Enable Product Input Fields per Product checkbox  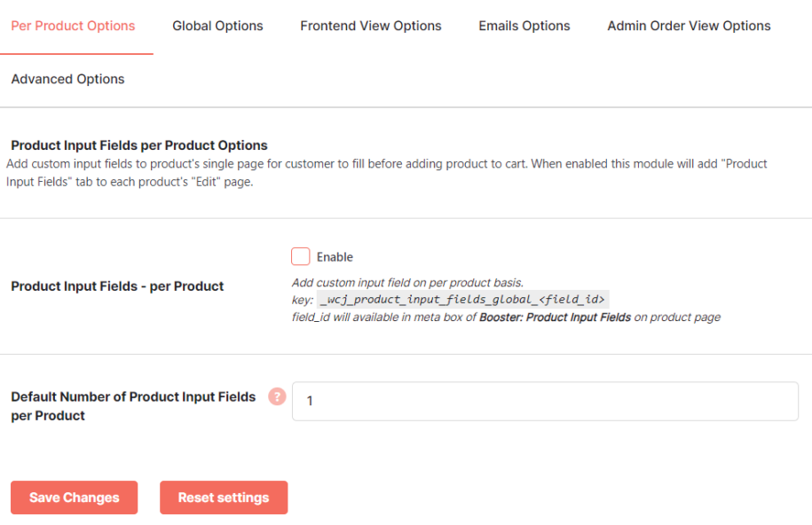[x=300, y=256]
